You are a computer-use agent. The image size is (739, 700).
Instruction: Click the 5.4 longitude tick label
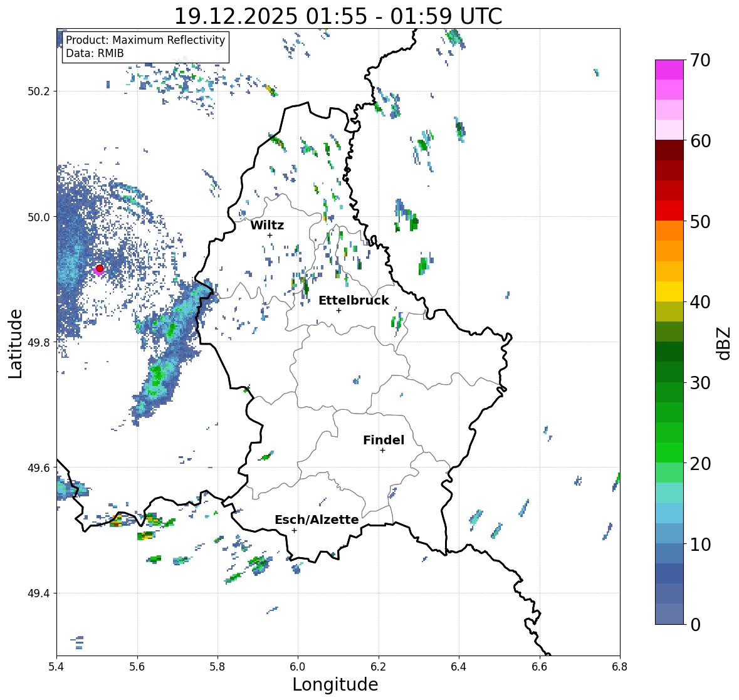[x=56, y=667]
